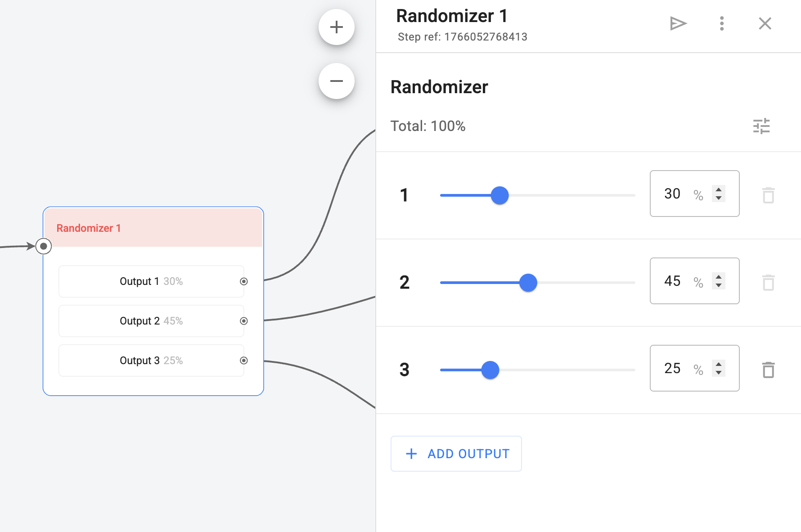Delete output 3 with its trash icon
The height and width of the screenshot is (532, 801).
(x=769, y=370)
